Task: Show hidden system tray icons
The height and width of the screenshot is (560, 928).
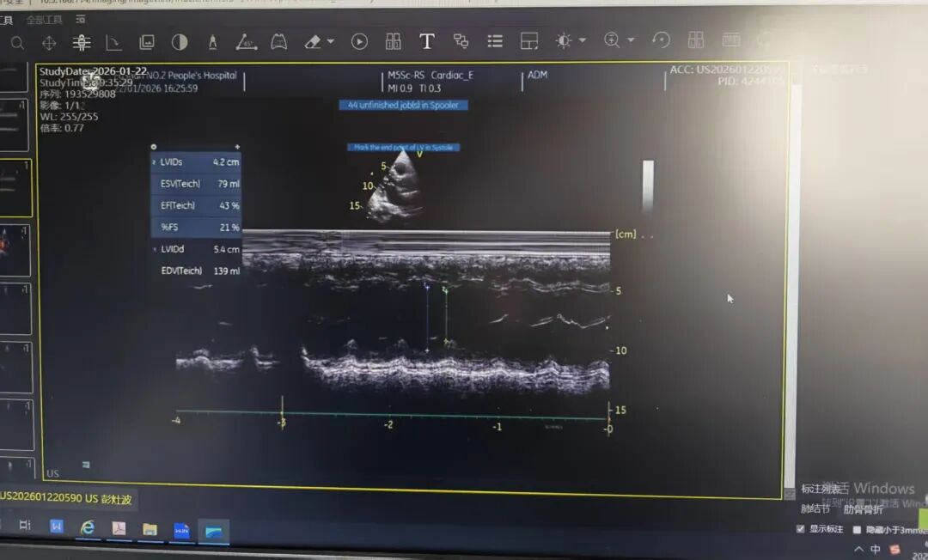Action: pyautogui.click(x=858, y=550)
